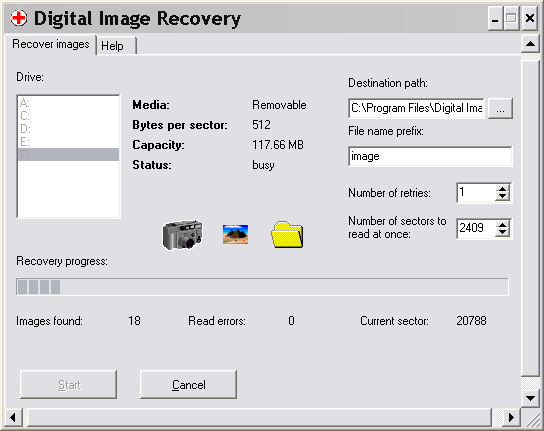Click the Recovery progress bar

262,287
